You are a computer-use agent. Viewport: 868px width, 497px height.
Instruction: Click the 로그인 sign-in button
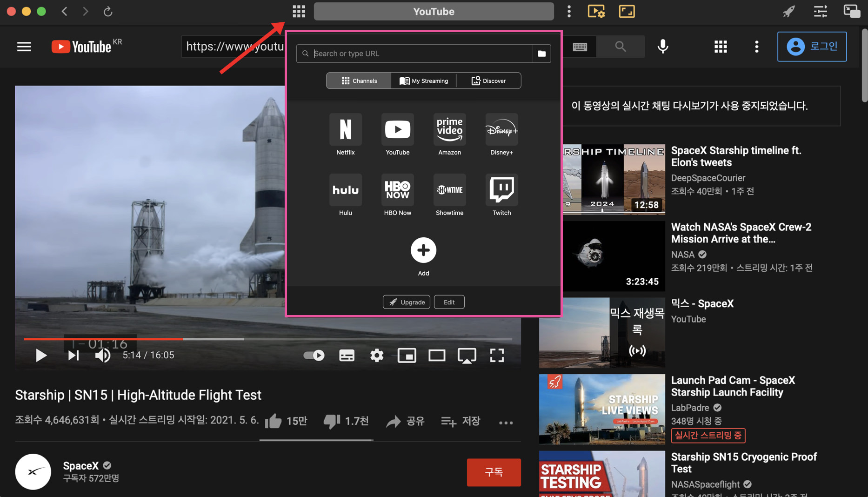(x=812, y=47)
